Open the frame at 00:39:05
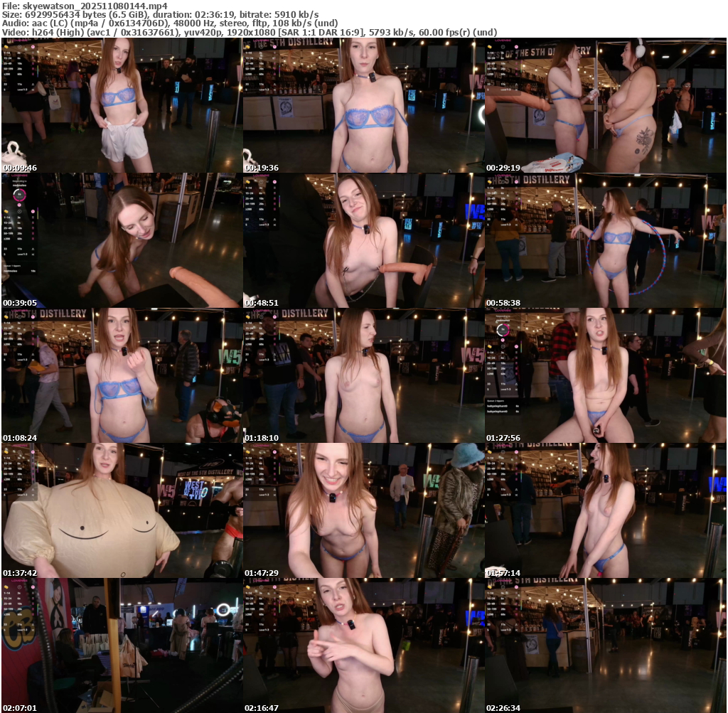Viewport: 728px width, 713px height. pos(122,240)
